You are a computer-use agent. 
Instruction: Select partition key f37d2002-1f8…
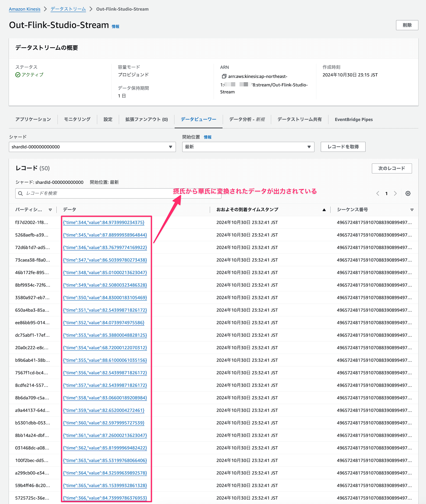(31, 223)
